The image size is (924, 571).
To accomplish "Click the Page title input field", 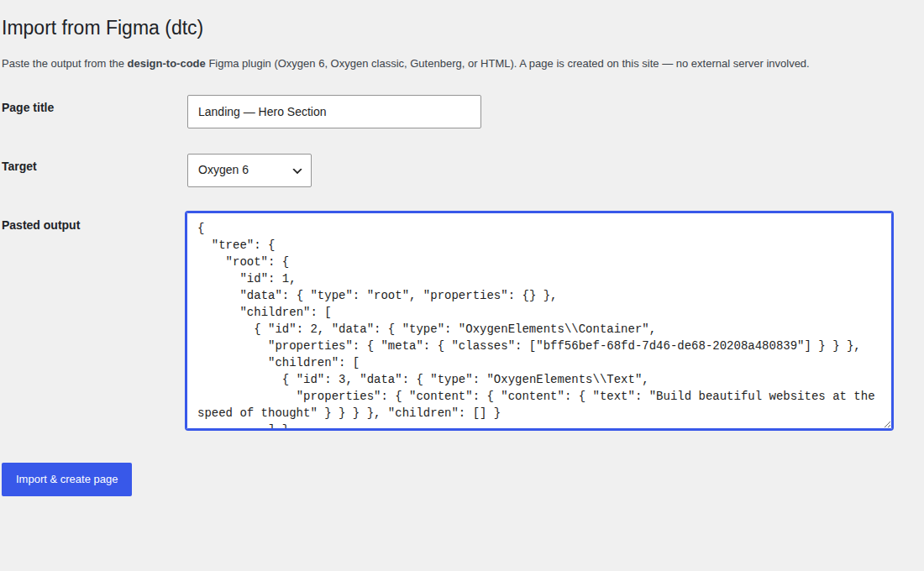I will tap(334, 112).
